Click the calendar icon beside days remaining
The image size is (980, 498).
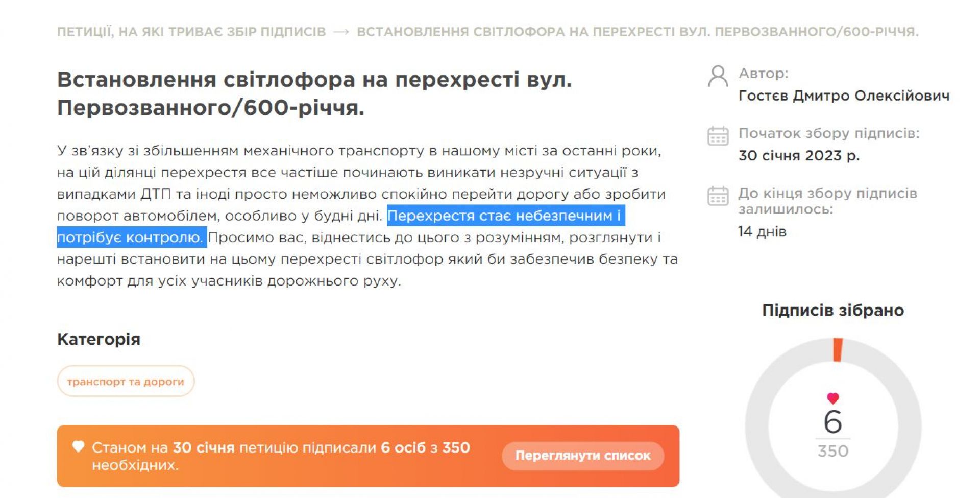point(718,196)
